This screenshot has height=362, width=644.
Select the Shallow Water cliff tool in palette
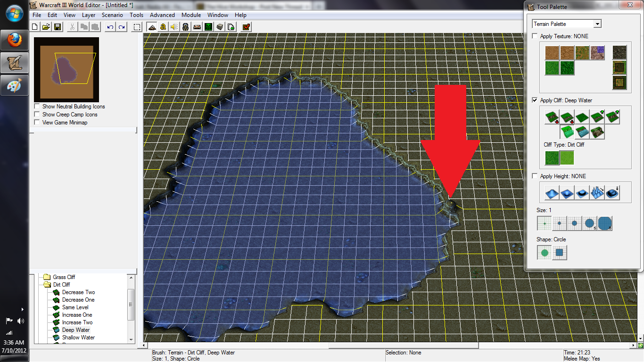click(582, 132)
